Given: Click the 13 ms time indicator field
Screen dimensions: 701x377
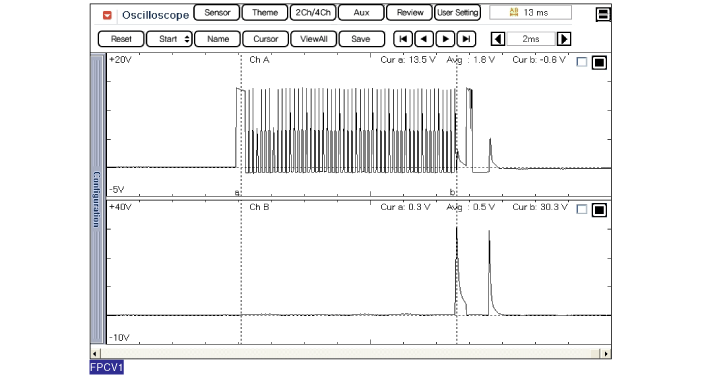Looking at the screenshot, I should (x=530, y=13).
